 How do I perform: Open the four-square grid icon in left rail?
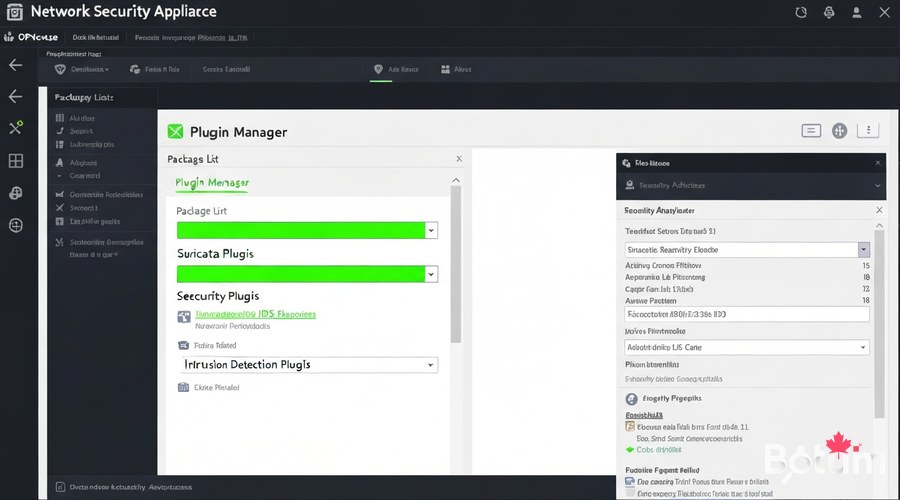15,161
